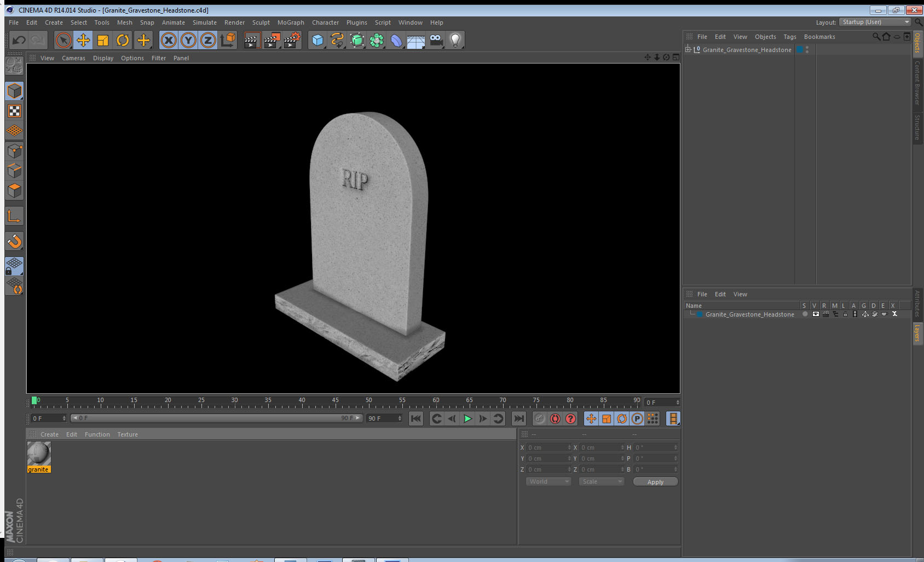924x562 pixels.
Task: Open Object Manager Bookmarks menu
Action: pos(819,37)
